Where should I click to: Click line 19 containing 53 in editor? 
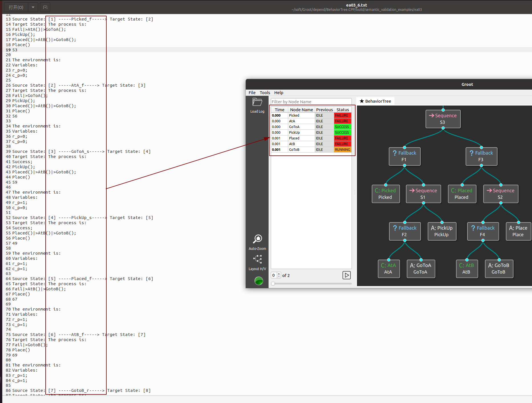click(x=15, y=50)
